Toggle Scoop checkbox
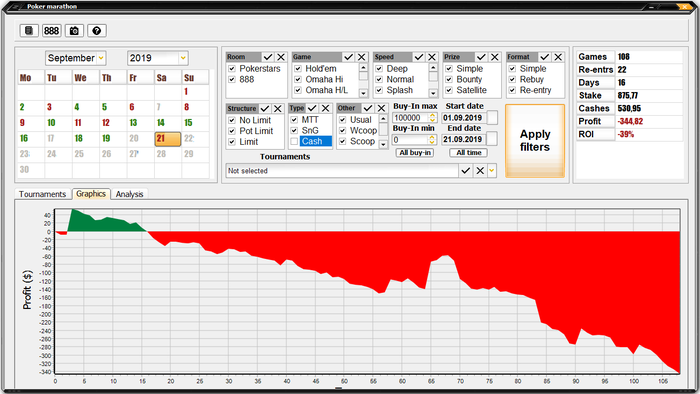The image size is (700, 394). click(342, 141)
